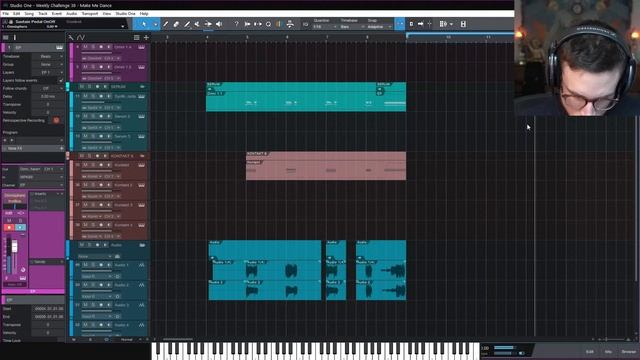The height and width of the screenshot is (360, 640).
Task: Mute the Audio 1 track
Action: 85,265
